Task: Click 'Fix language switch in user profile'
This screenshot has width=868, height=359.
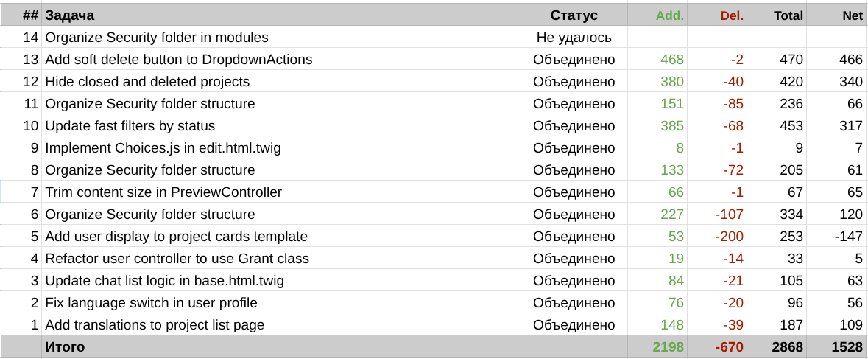Action: 151,303
